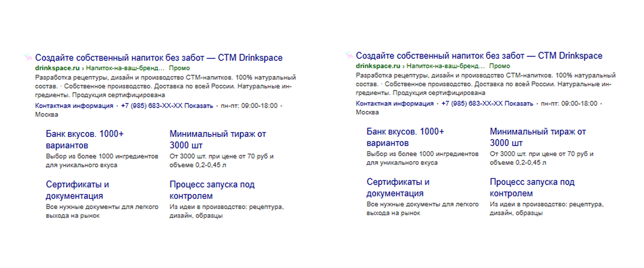Viewport: 644px width, 268px height.
Task: Click the Промо label in the left ad
Action: [x=179, y=68]
